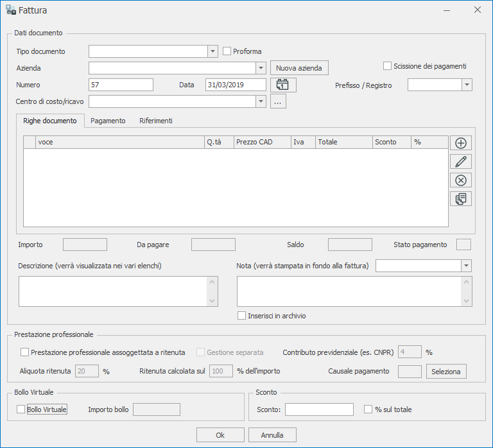Click the Nuova azienda button
The image size is (493, 448).
[299, 68]
